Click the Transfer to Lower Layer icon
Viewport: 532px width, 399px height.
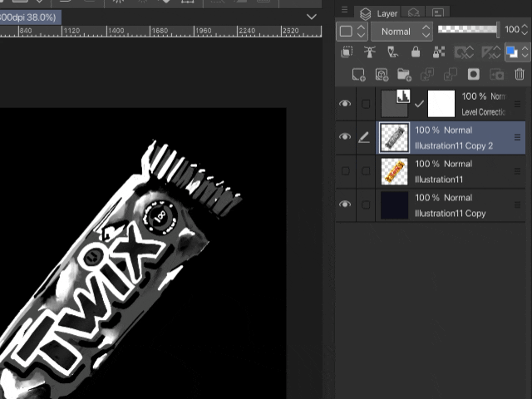tap(427, 75)
